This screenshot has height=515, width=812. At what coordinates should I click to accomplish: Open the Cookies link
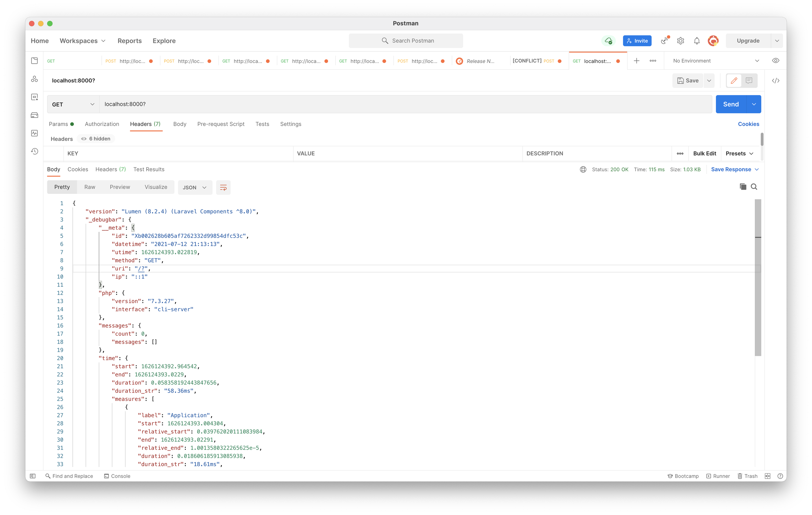748,124
